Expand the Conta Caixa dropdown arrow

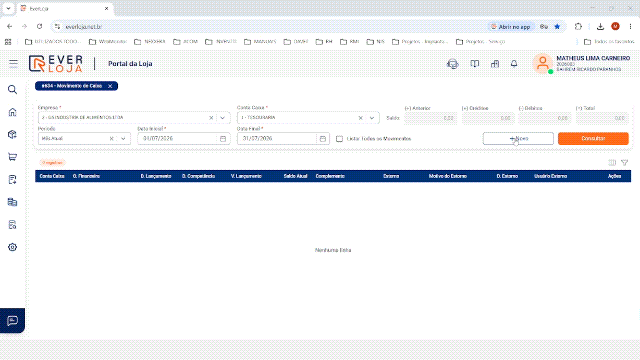coord(372,118)
